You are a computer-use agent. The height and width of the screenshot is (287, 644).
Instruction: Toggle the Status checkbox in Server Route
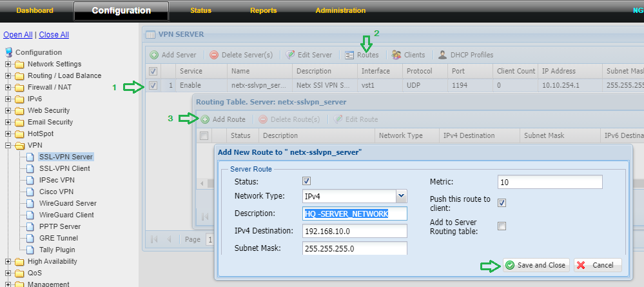(307, 181)
